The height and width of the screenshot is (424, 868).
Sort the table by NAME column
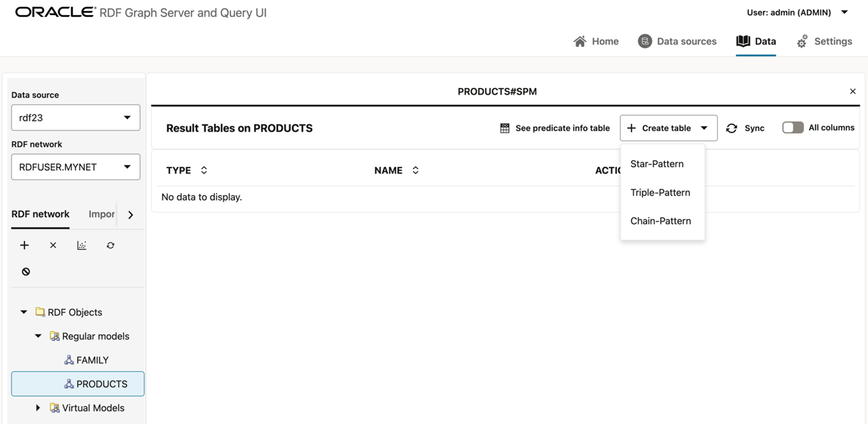(415, 170)
